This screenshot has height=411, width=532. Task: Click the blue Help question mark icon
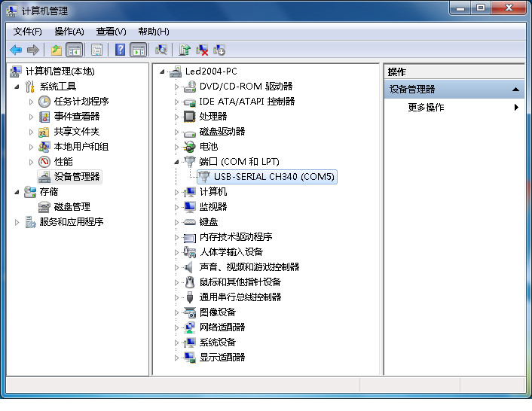[120, 50]
